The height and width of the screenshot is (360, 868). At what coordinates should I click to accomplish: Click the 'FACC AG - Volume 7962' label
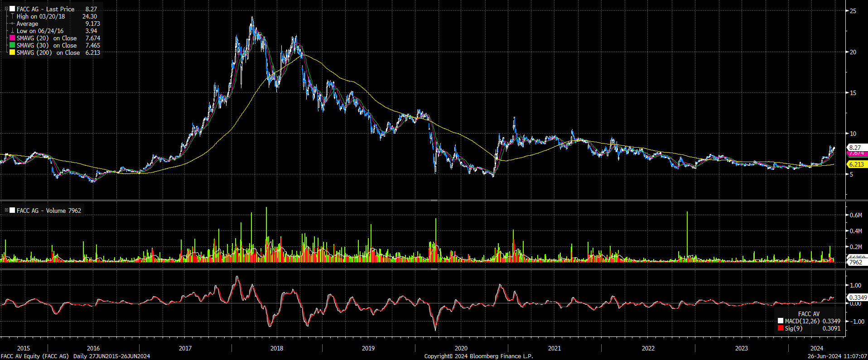(49, 211)
